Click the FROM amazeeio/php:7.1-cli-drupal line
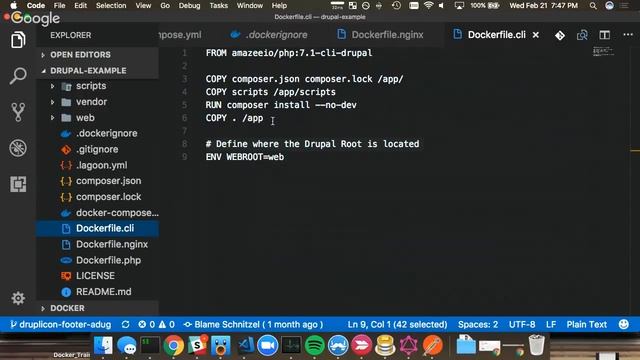This screenshot has width=640, height=360. click(x=289, y=53)
